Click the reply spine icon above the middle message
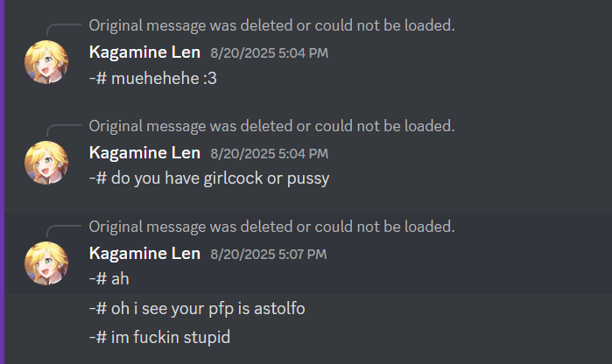612x364 pixels. 64,130
